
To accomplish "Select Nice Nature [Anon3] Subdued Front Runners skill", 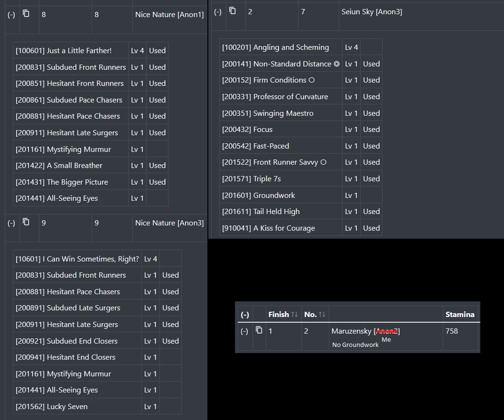I will 97,275.
